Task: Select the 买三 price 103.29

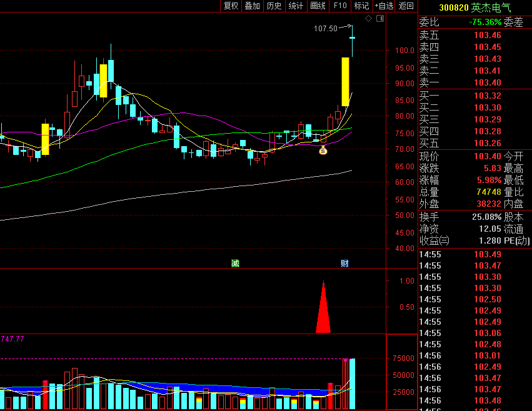Action: [487, 120]
